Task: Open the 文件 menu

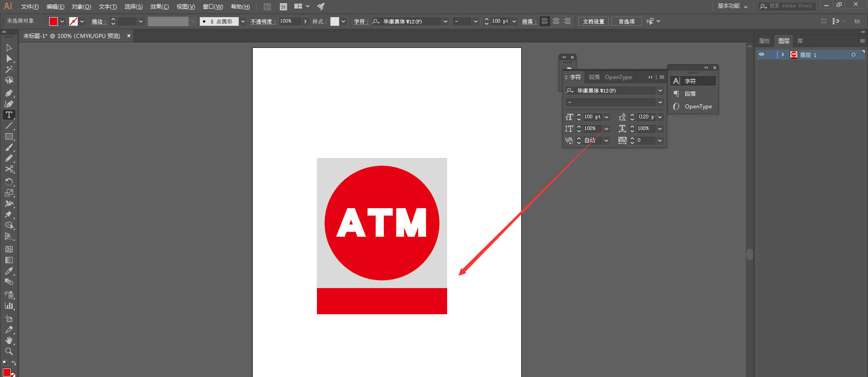Action: 30,7
